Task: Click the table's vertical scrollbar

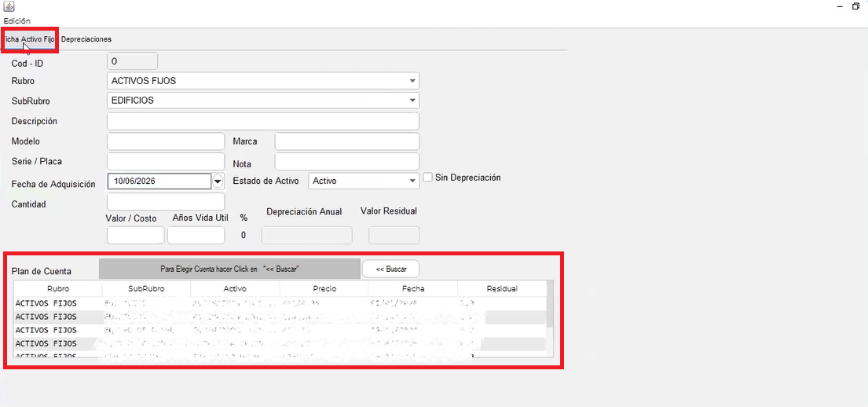Action: (x=549, y=318)
